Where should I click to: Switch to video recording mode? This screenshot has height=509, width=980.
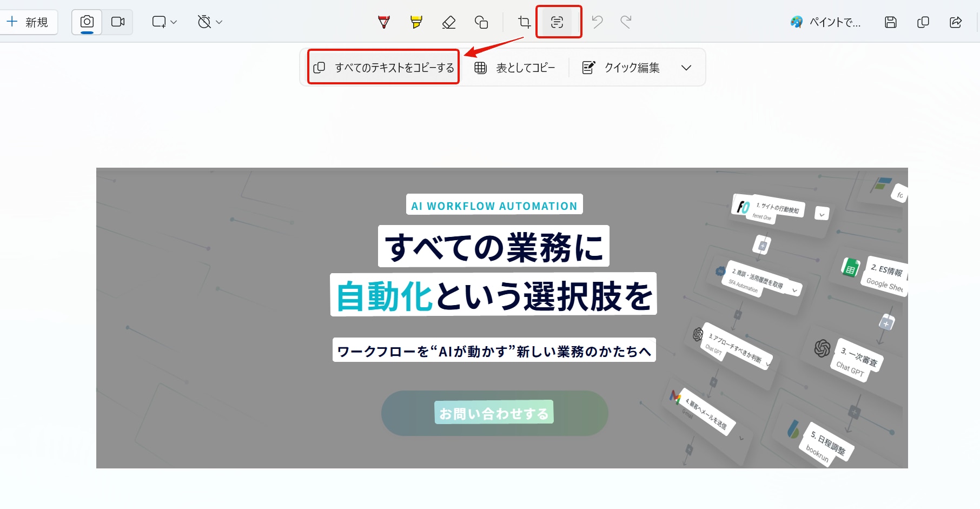click(x=118, y=22)
